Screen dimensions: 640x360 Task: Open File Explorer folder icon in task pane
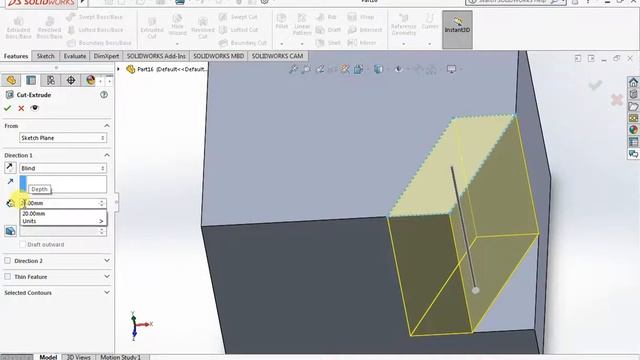[633, 106]
